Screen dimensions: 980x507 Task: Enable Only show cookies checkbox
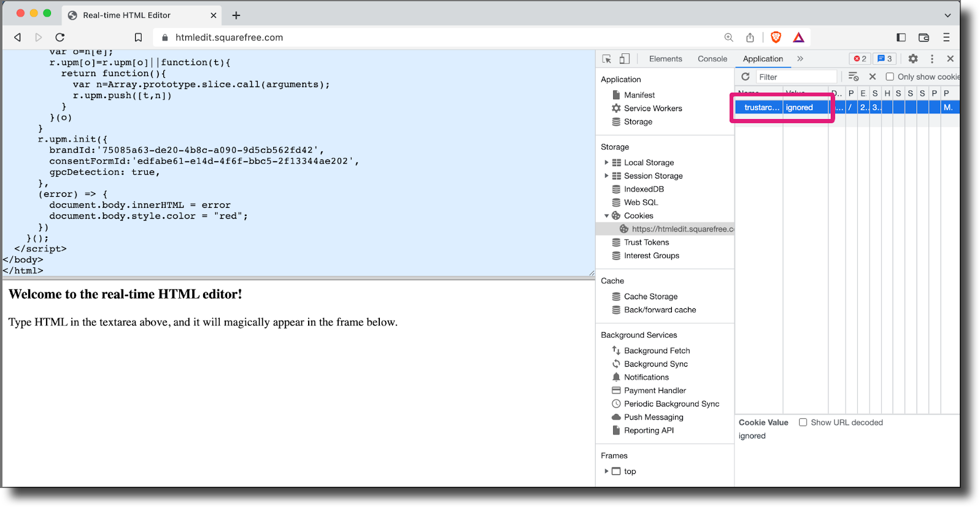(x=890, y=77)
